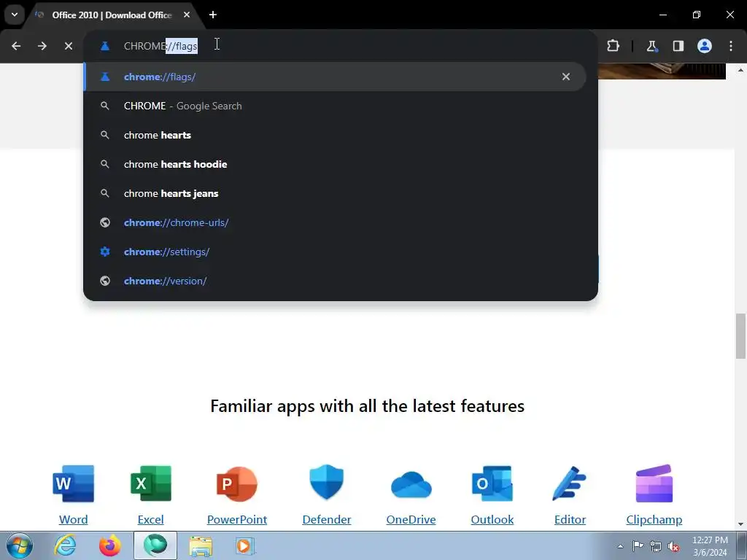Open the Outlook link
This screenshot has height=560, width=747.
tap(492, 519)
